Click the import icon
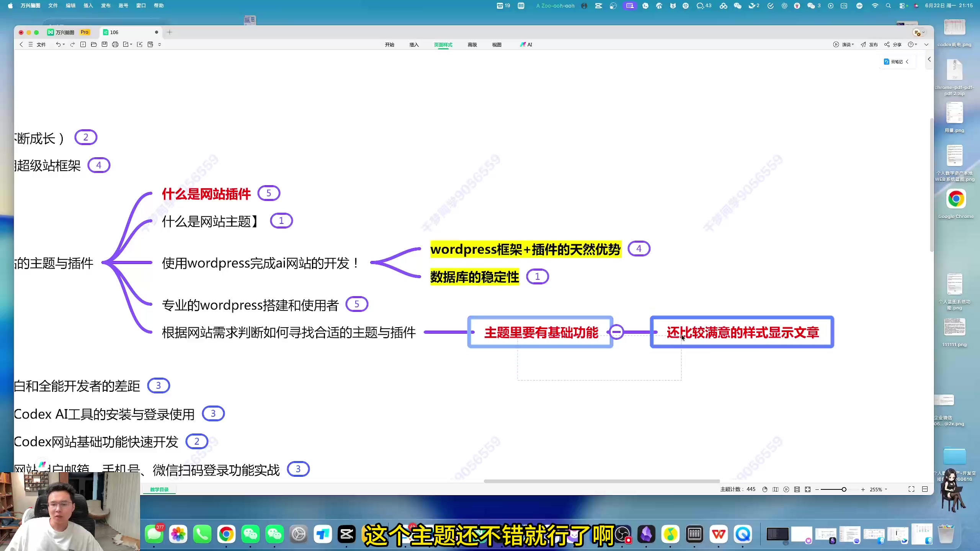This screenshot has width=980, height=551. [x=140, y=44]
